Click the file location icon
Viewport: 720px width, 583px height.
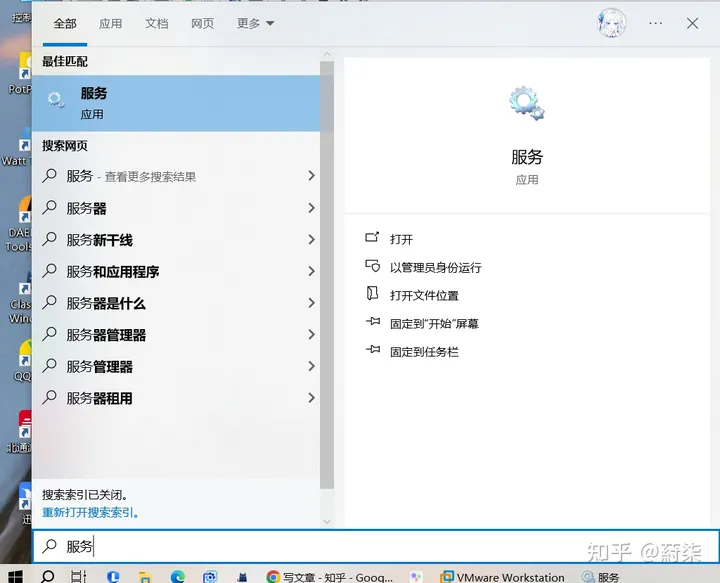pos(372,293)
